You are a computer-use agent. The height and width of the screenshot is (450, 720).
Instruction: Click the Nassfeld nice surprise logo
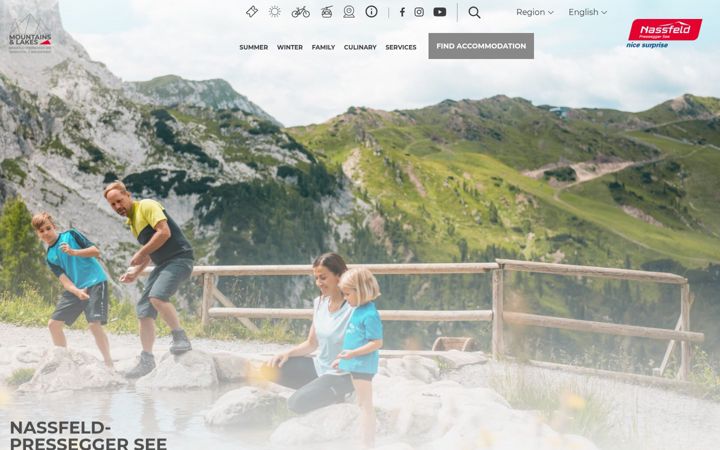point(664,33)
